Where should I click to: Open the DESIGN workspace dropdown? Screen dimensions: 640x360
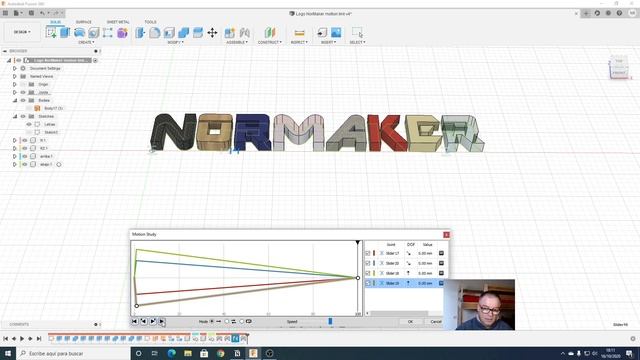pyautogui.click(x=22, y=32)
